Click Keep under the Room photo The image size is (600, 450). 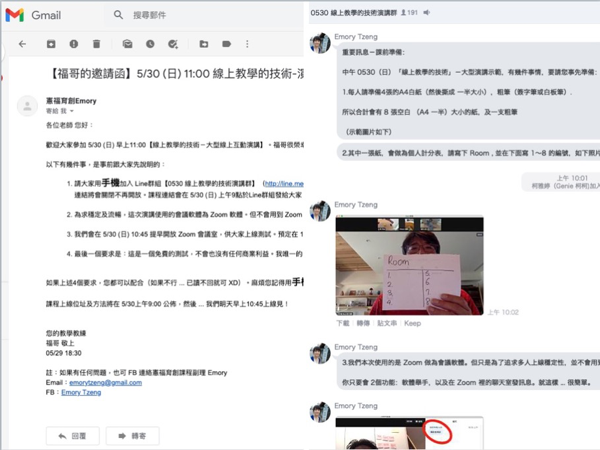point(412,323)
